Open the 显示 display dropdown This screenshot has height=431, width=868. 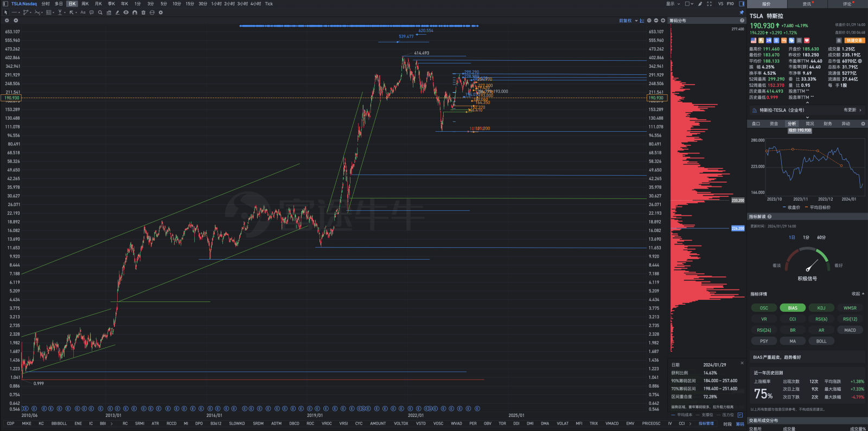(673, 4)
